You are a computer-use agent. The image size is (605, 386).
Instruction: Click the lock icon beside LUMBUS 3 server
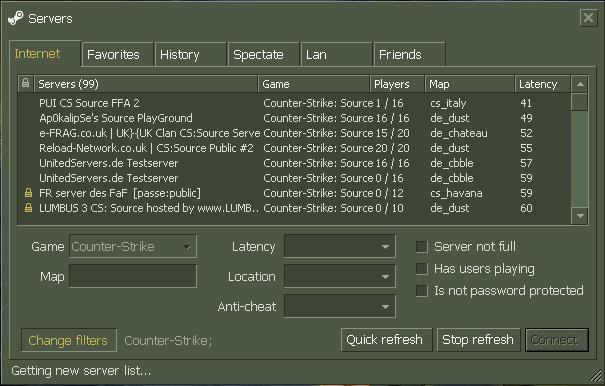(x=28, y=208)
